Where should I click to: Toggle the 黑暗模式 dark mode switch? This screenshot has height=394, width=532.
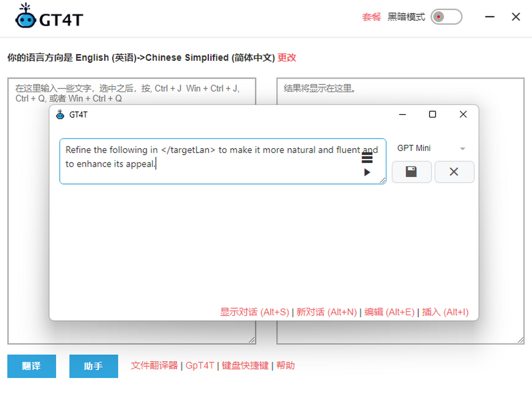(x=446, y=17)
